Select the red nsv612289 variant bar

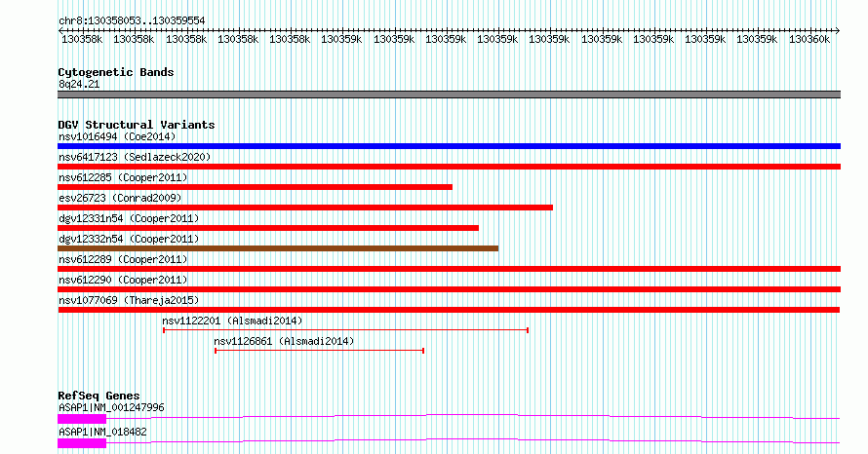point(449,269)
